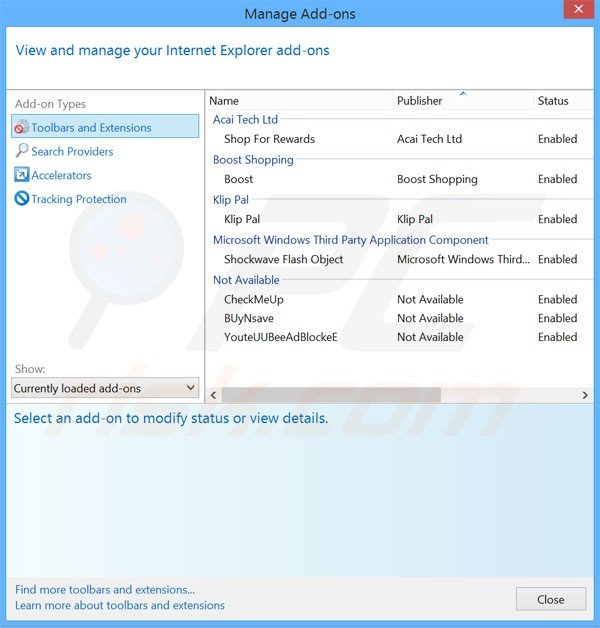Click Enabled status of Shockwave Flash Object
Image resolution: width=600 pixels, height=628 pixels.
point(558,259)
